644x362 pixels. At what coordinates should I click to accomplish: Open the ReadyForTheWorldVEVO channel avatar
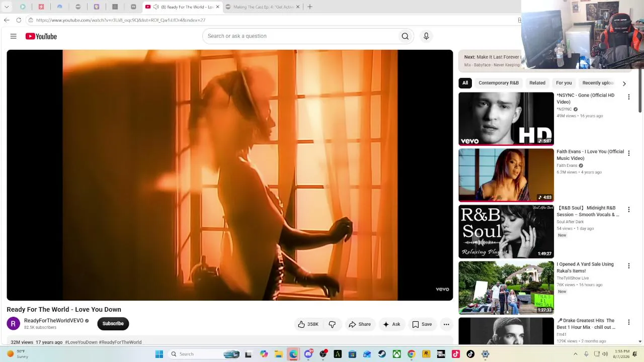[x=14, y=324]
